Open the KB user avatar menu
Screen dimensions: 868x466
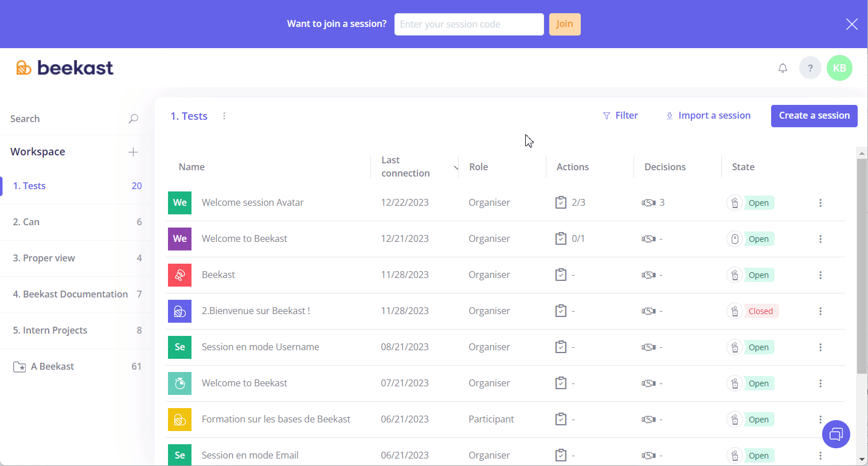pyautogui.click(x=839, y=68)
